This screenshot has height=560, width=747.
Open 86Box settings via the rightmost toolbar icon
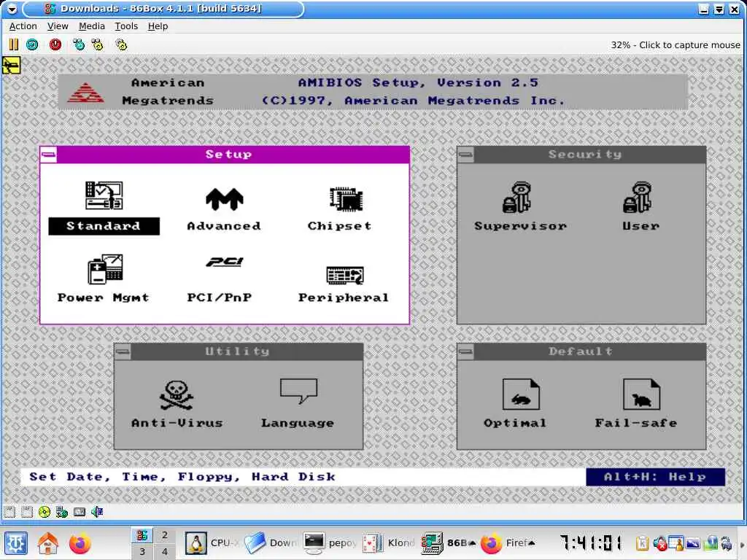point(122,44)
